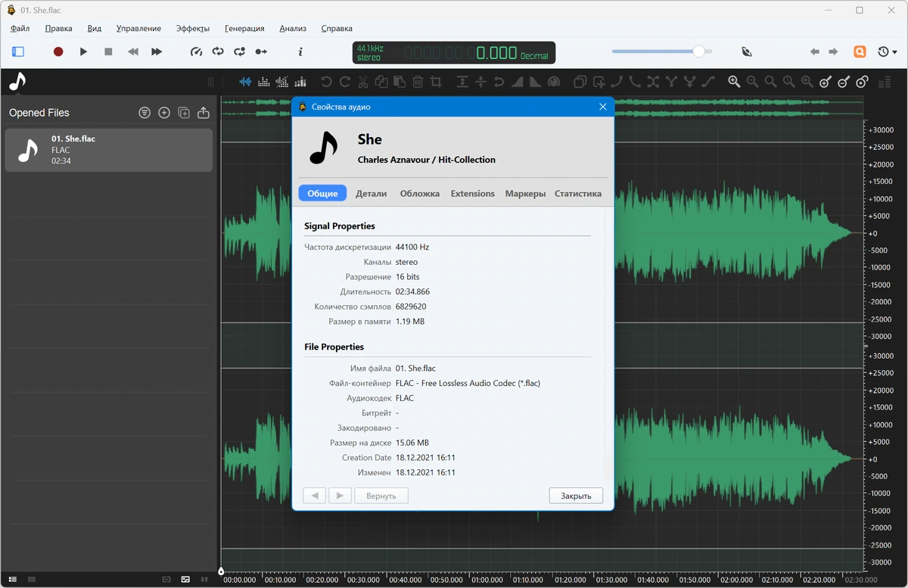Click the Rewind button
The height and width of the screenshot is (588, 908).
pyautogui.click(x=133, y=51)
